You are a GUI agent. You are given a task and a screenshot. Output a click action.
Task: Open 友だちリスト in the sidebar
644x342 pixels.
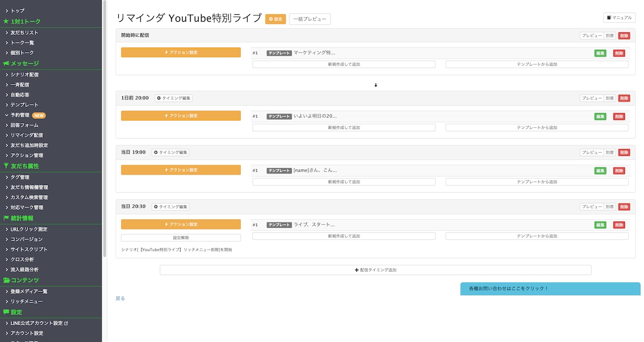click(24, 33)
